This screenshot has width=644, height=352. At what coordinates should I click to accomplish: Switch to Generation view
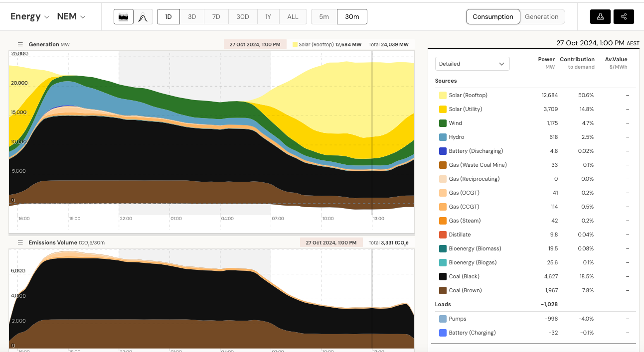click(541, 16)
